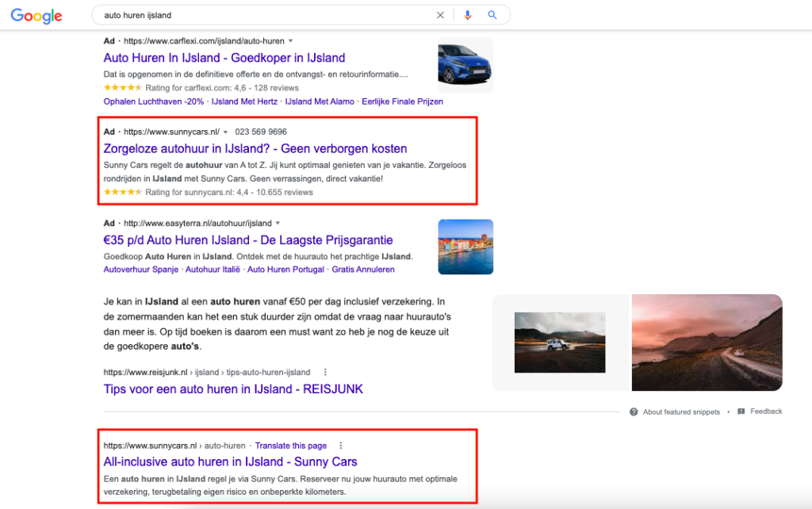Click the white jeep snippet image
The height and width of the screenshot is (509, 812).
tap(560, 343)
